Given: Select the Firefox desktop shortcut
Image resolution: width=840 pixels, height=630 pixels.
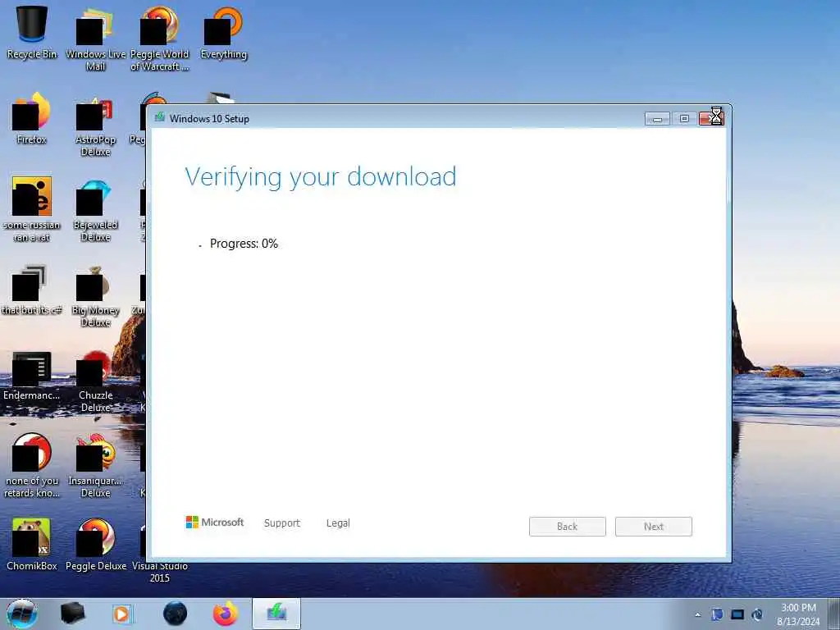Looking at the screenshot, I should [32, 118].
